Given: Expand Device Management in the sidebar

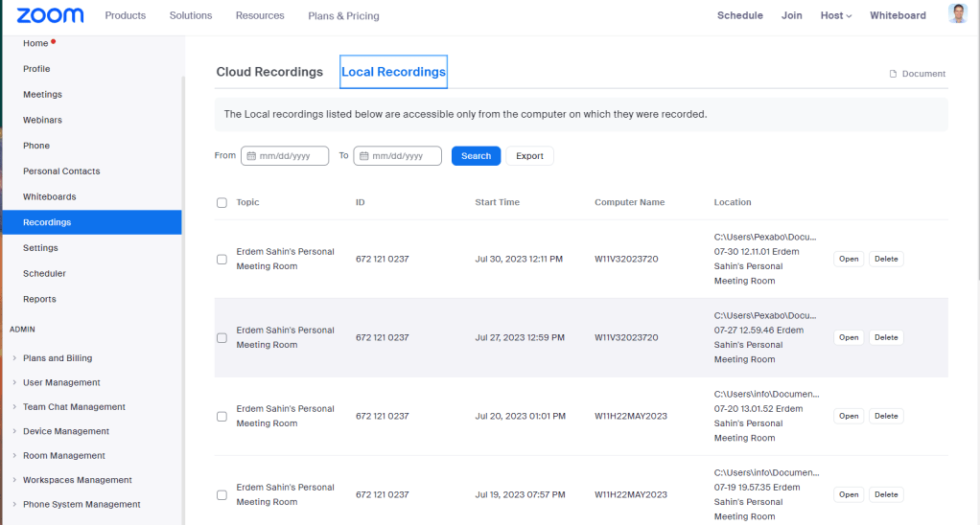Looking at the screenshot, I should (14, 431).
